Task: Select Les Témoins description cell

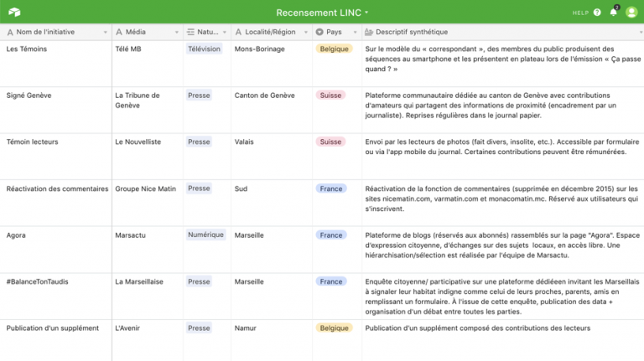Action: tap(503, 64)
